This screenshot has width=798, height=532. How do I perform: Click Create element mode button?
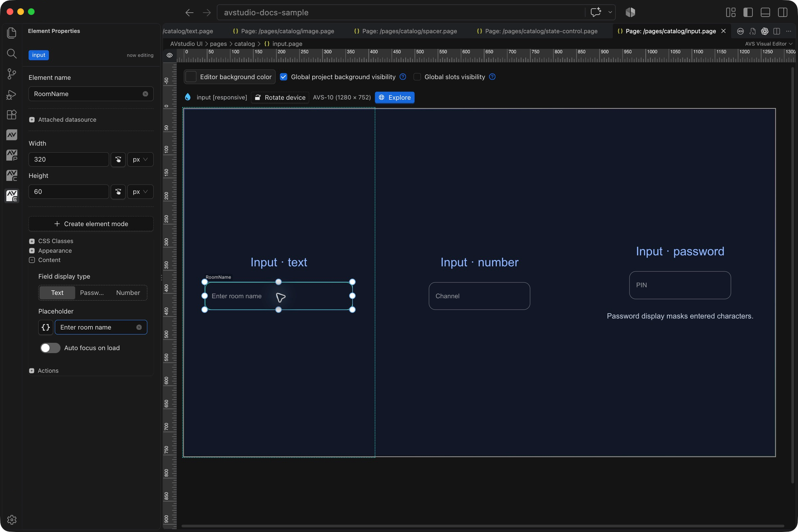91,224
